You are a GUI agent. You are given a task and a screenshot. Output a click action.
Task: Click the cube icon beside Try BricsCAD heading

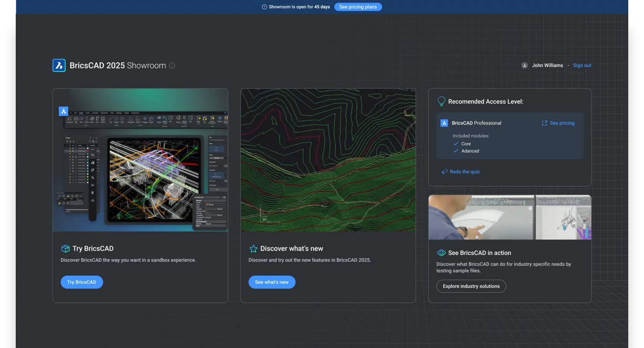tap(65, 249)
